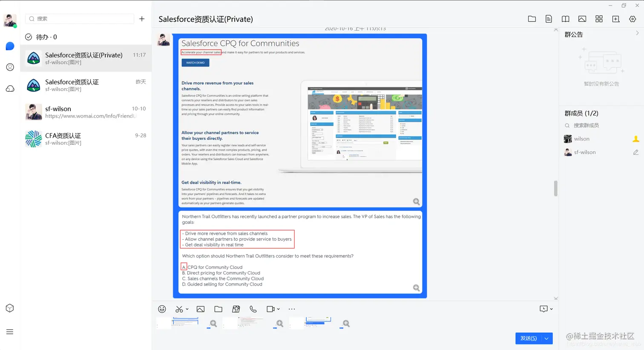Edit sf-wilson's group nickname pencil
The width and height of the screenshot is (644, 350).
[x=635, y=152]
